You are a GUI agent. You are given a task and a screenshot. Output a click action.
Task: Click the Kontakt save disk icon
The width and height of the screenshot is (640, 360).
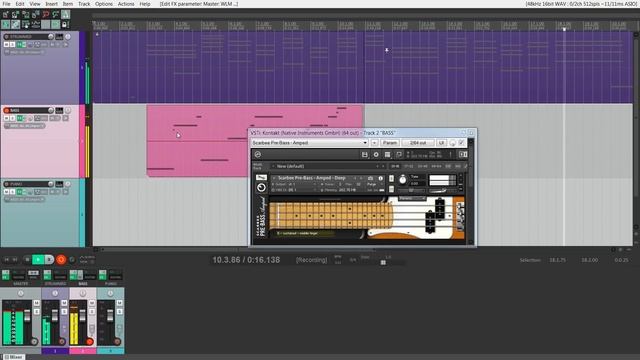364,155
